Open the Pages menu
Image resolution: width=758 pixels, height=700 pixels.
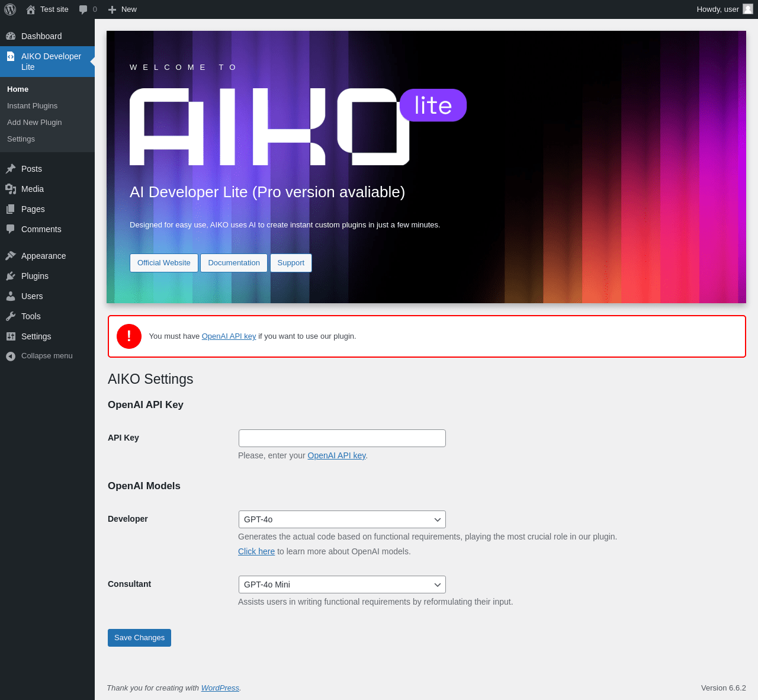(x=47, y=209)
